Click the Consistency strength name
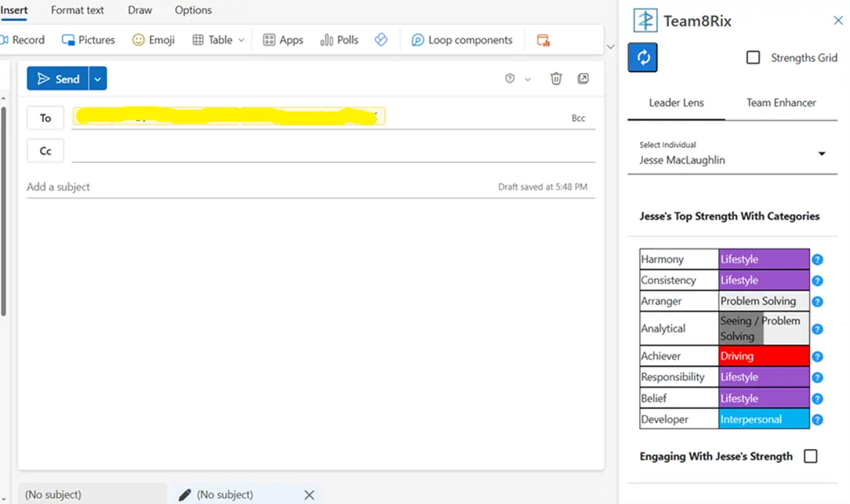This screenshot has width=850, height=504. (668, 280)
